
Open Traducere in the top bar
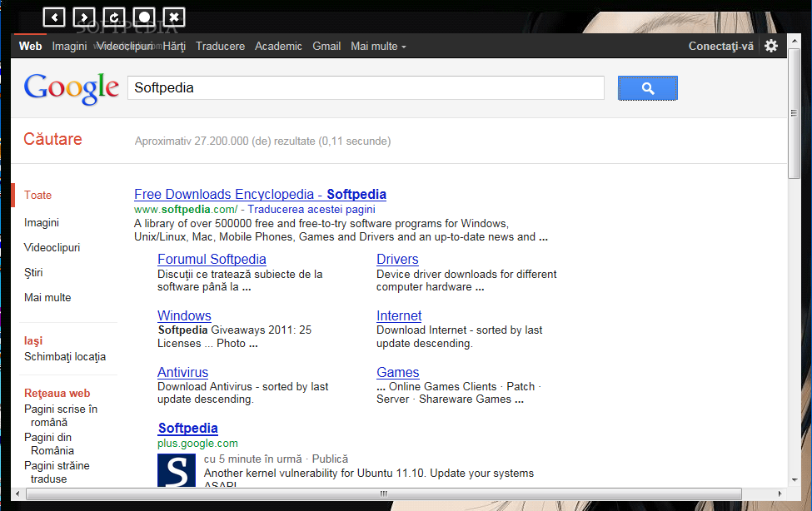(x=220, y=46)
